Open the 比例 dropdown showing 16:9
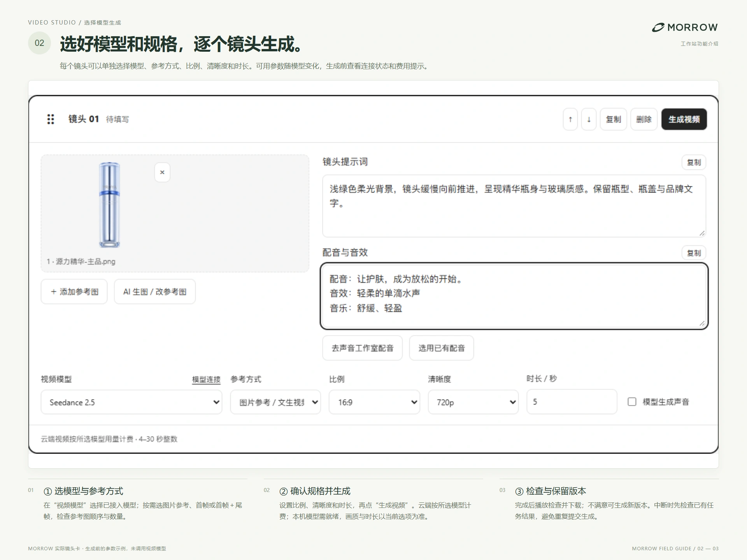The width and height of the screenshot is (747, 560). point(374,402)
